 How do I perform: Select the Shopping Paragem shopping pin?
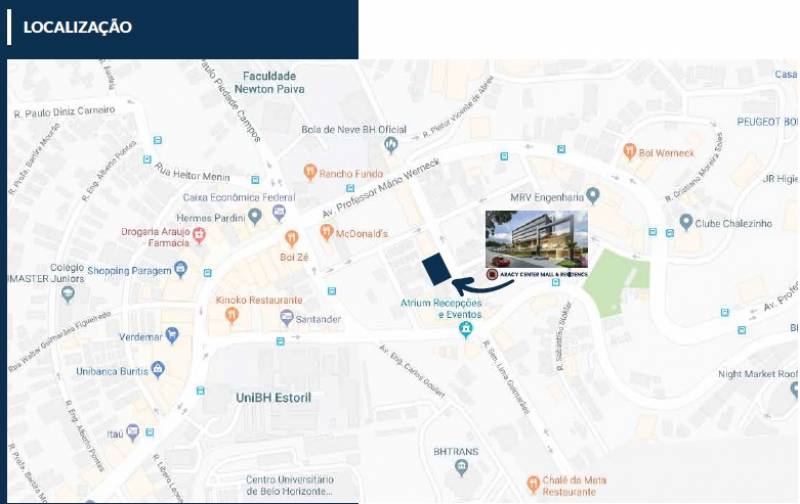pyautogui.click(x=181, y=269)
